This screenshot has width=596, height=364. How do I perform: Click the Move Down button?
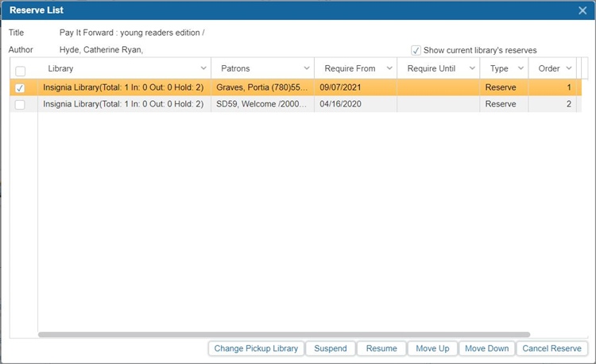tap(486, 348)
